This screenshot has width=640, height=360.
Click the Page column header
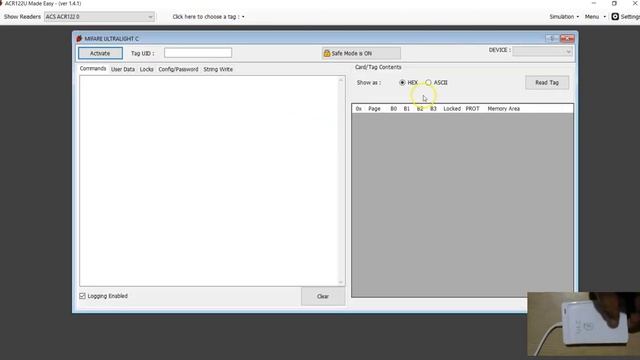(x=374, y=109)
